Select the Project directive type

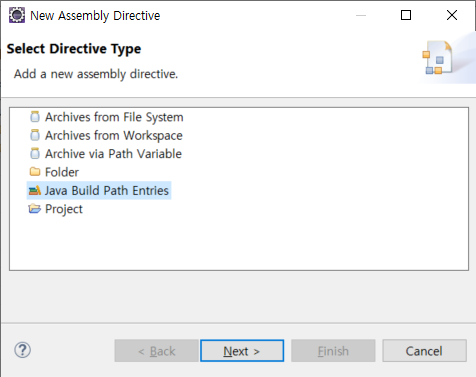(x=64, y=209)
